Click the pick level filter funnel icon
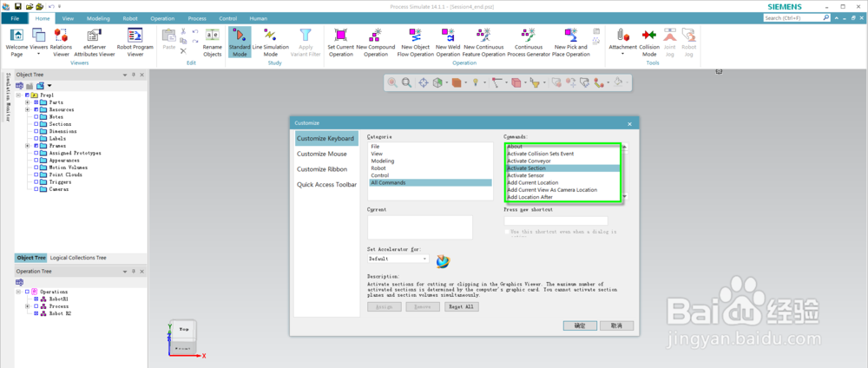The width and height of the screenshot is (868, 368). [x=534, y=82]
